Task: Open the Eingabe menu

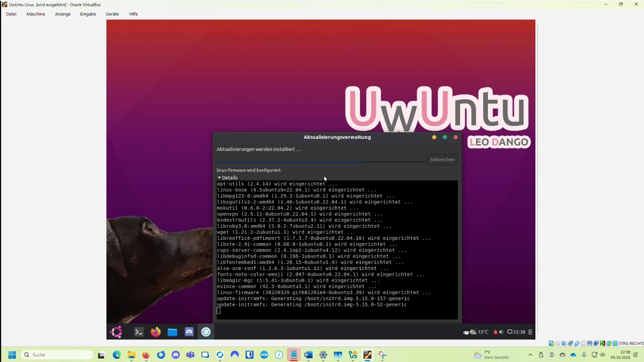Action: tap(88, 14)
